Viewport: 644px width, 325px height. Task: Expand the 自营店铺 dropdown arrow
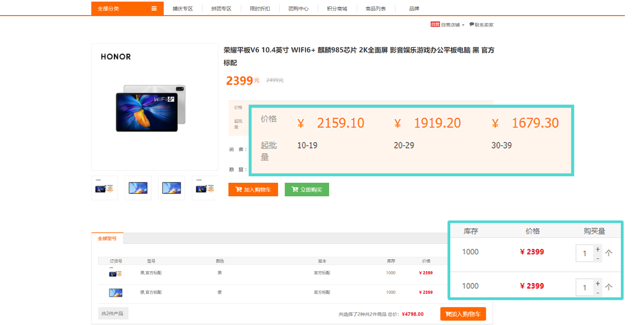(463, 25)
